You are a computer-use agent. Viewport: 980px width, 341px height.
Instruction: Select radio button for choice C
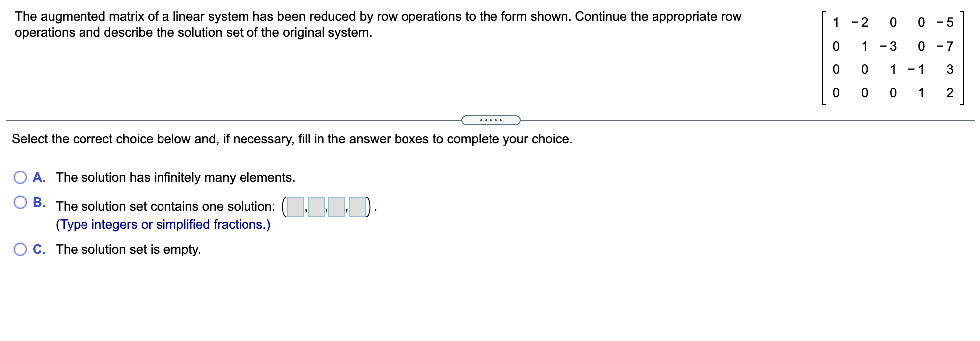[20, 249]
